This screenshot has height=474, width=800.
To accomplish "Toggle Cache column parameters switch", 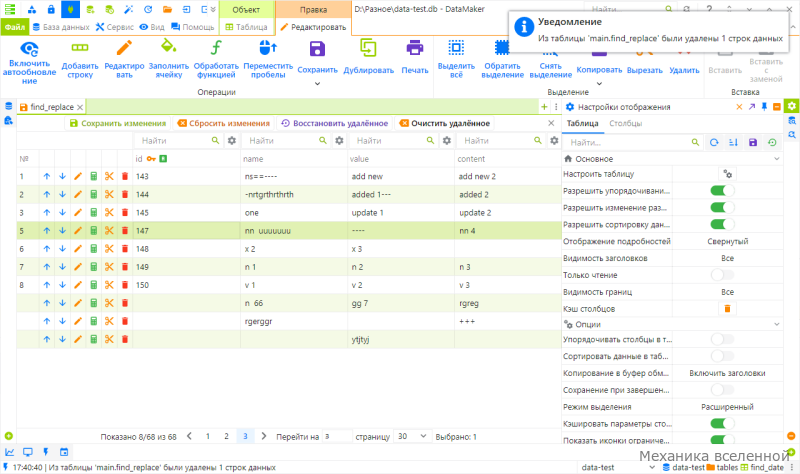I will (722, 423).
